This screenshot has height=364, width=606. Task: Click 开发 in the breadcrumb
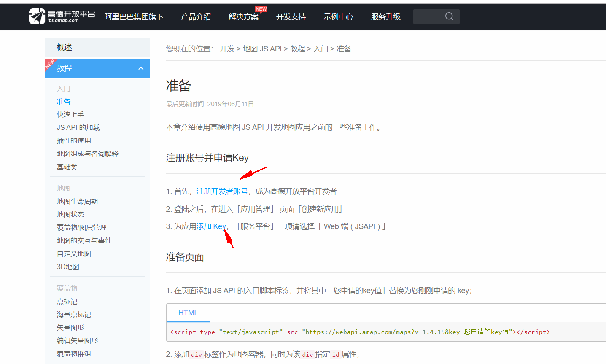click(227, 49)
